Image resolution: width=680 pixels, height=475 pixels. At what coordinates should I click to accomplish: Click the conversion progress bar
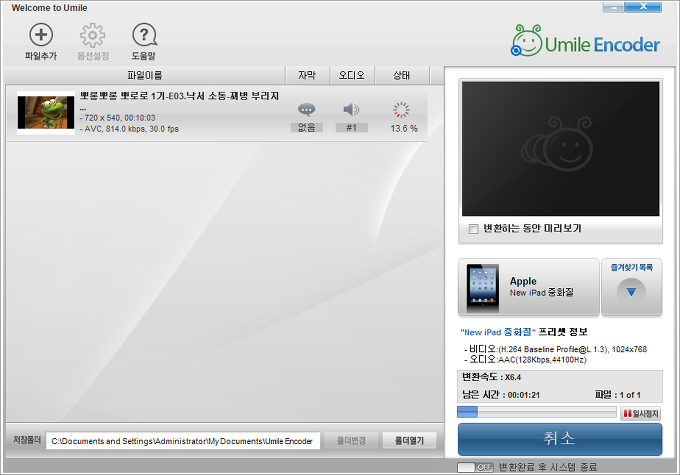coord(537,412)
